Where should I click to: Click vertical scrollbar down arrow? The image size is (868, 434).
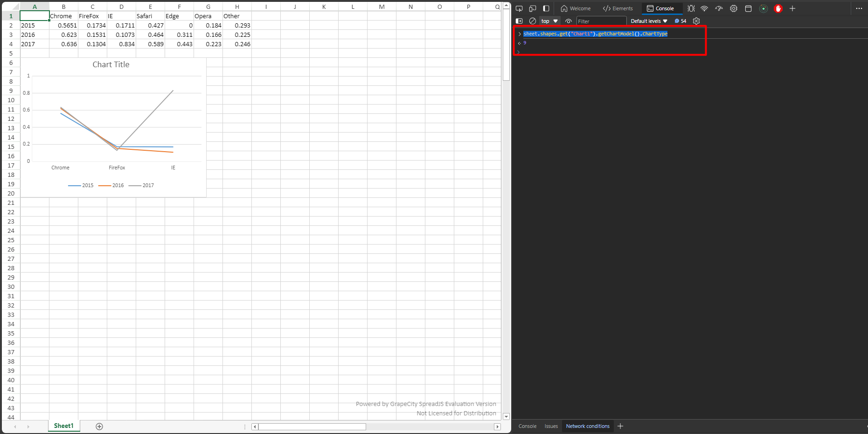(506, 416)
